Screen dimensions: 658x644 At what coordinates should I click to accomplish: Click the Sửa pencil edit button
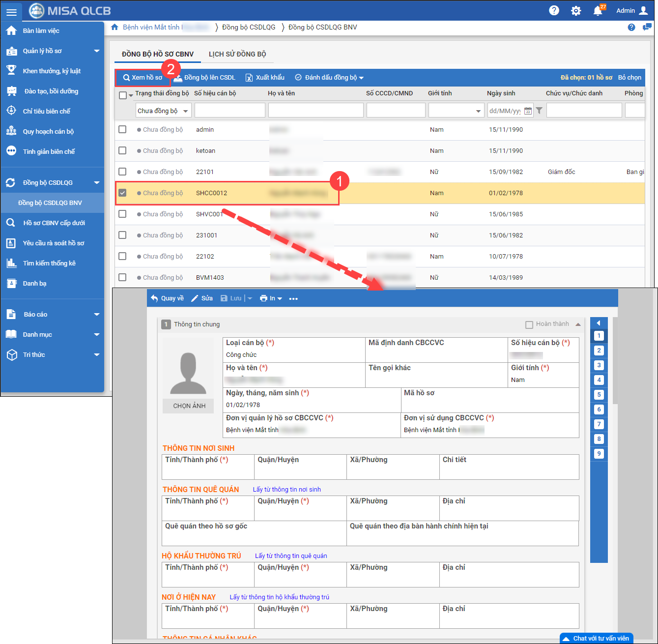[202, 298]
